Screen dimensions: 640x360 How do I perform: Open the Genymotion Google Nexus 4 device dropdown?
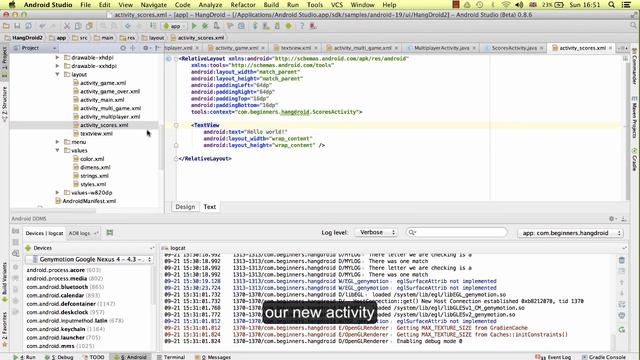click(89, 259)
